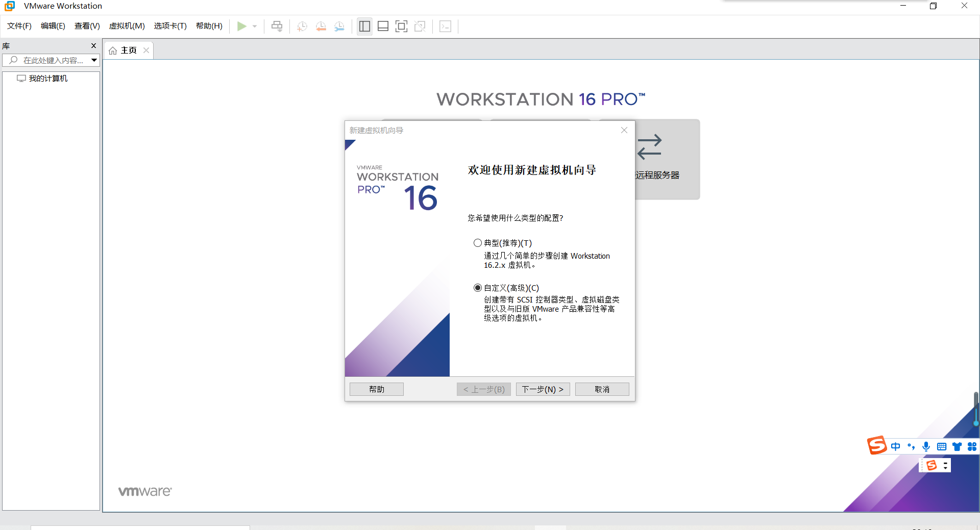The height and width of the screenshot is (530, 980).
Task: Open the IME toolbox grid icon
Action: point(972,446)
